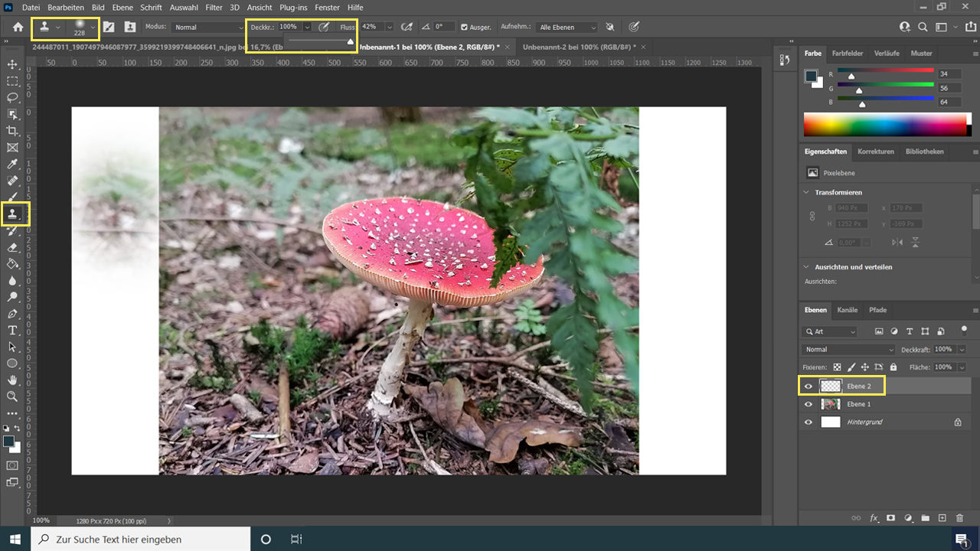This screenshot has width=980, height=551.
Task: Click the Add layer mask icon
Action: pyautogui.click(x=890, y=518)
